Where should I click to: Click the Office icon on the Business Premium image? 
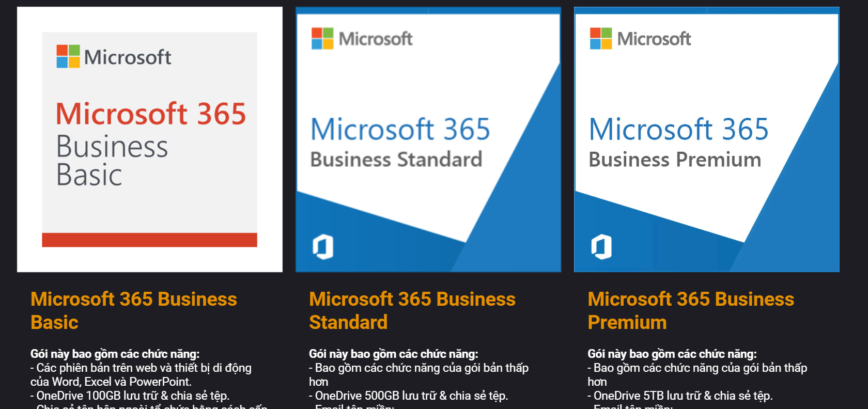[601, 247]
